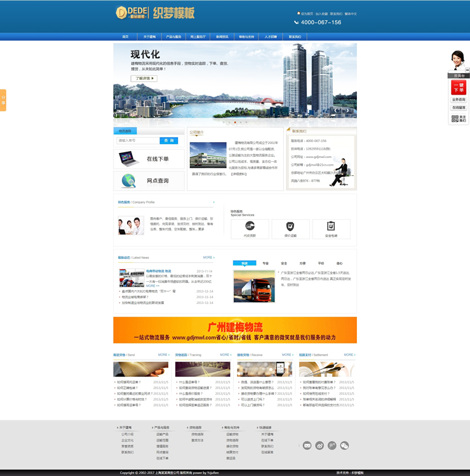The height and width of the screenshot is (476, 470).
Task: Expand MORE in Latest News section
Action: tap(208, 258)
